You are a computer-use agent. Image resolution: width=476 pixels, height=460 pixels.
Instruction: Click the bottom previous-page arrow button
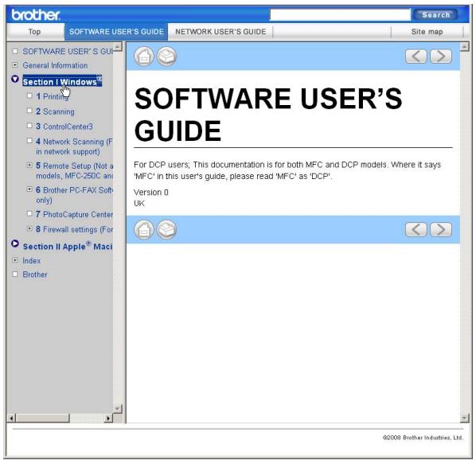(x=416, y=229)
